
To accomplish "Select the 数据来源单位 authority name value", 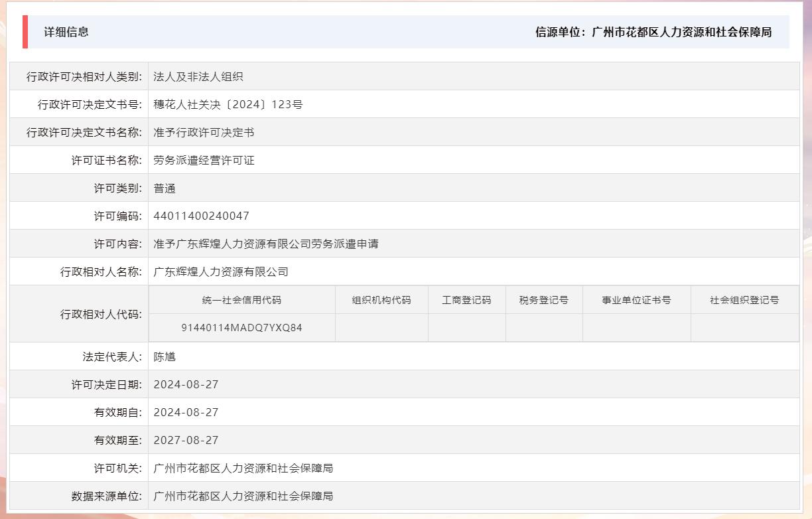I will (x=243, y=496).
